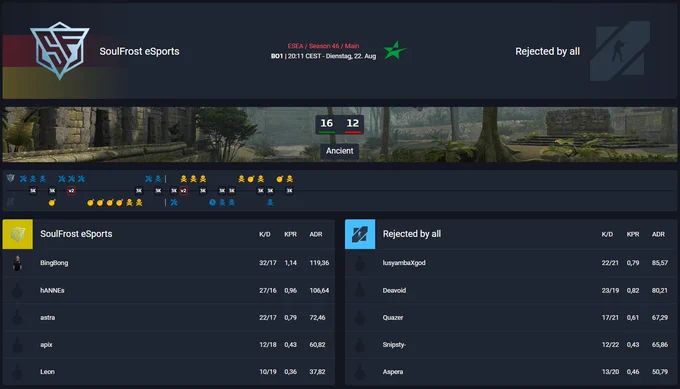Click Deavoid's K/D value 23/19
Image resolution: width=680 pixels, height=389 pixels.
click(610, 291)
